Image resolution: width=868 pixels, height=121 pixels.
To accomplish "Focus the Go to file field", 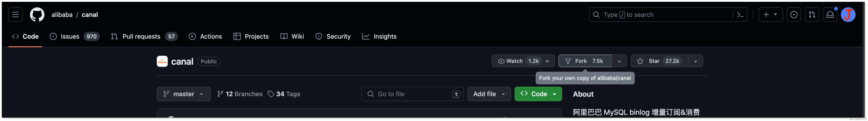I will click(x=412, y=94).
